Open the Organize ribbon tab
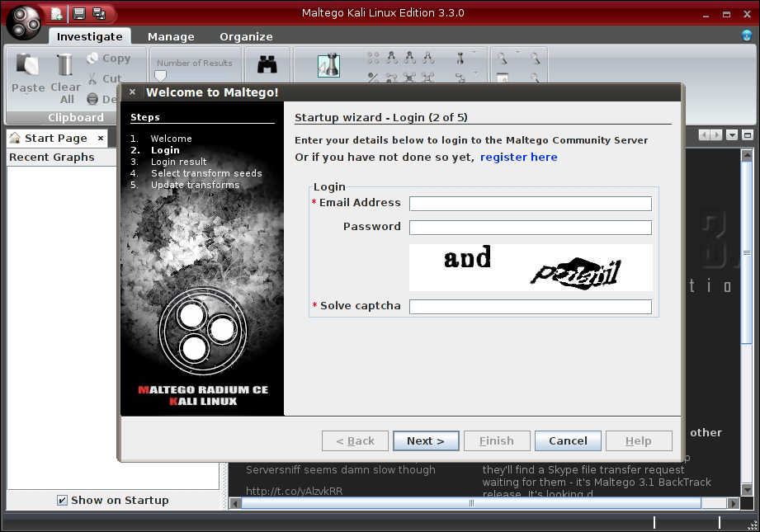 [x=246, y=37]
